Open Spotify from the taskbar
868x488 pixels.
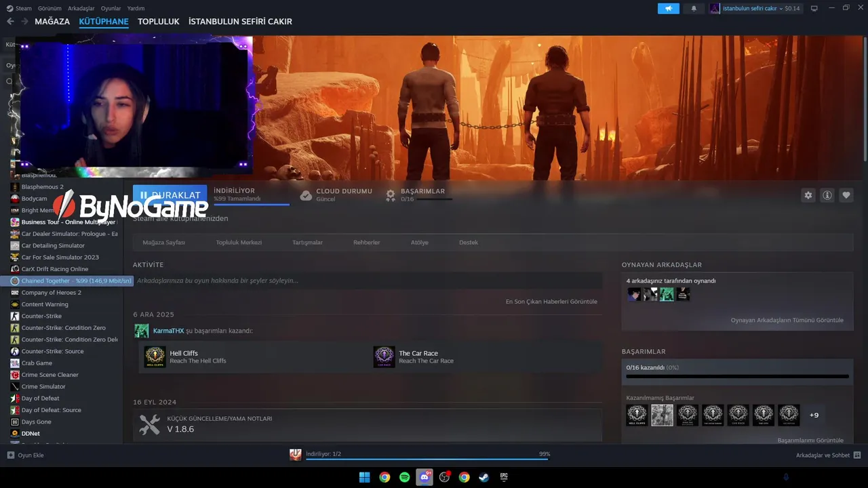click(x=405, y=477)
